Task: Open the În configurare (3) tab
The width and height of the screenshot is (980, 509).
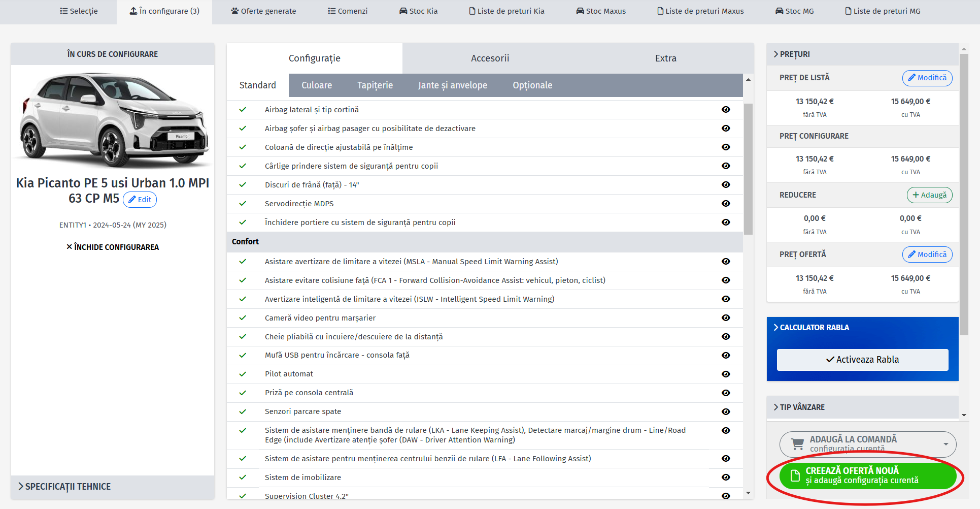Action: coord(164,11)
